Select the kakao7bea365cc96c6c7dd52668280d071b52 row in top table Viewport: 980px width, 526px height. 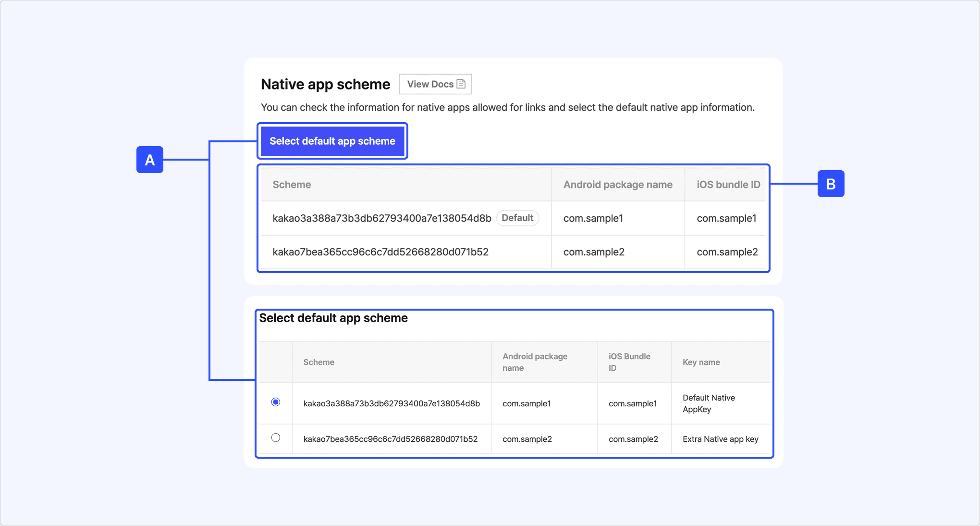pos(380,252)
